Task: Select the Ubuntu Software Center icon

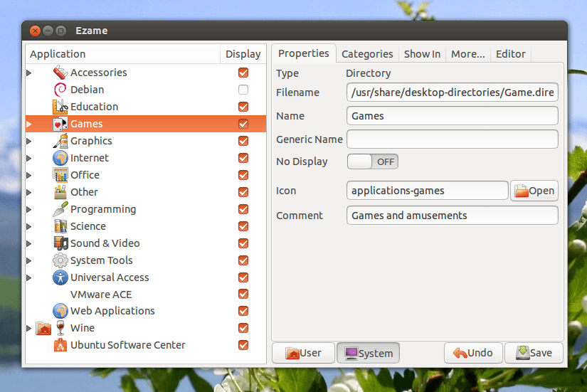Action: point(60,345)
